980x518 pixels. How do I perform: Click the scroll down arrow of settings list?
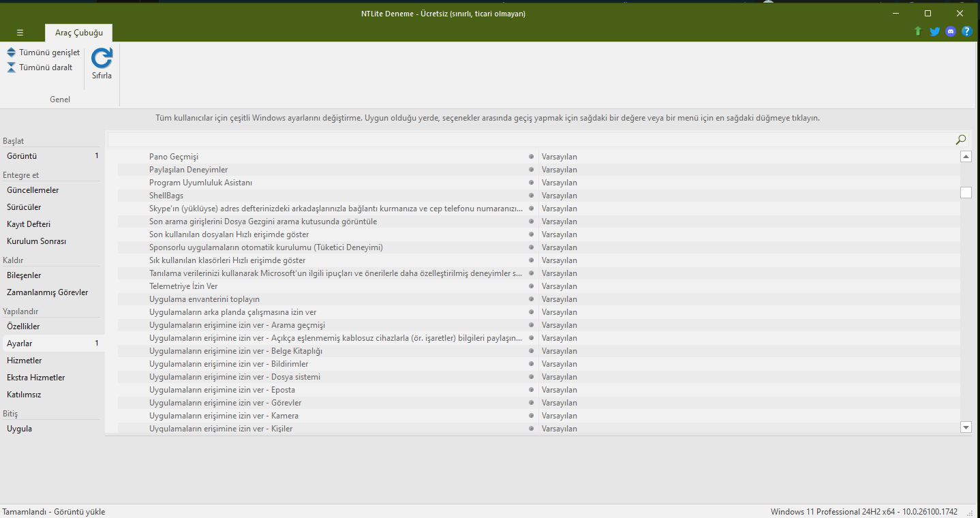pyautogui.click(x=966, y=427)
